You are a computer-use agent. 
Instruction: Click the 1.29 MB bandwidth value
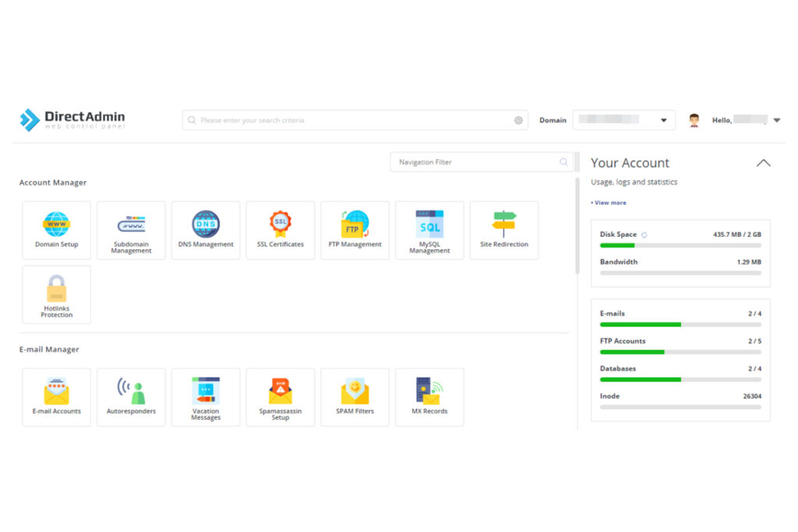click(x=749, y=262)
